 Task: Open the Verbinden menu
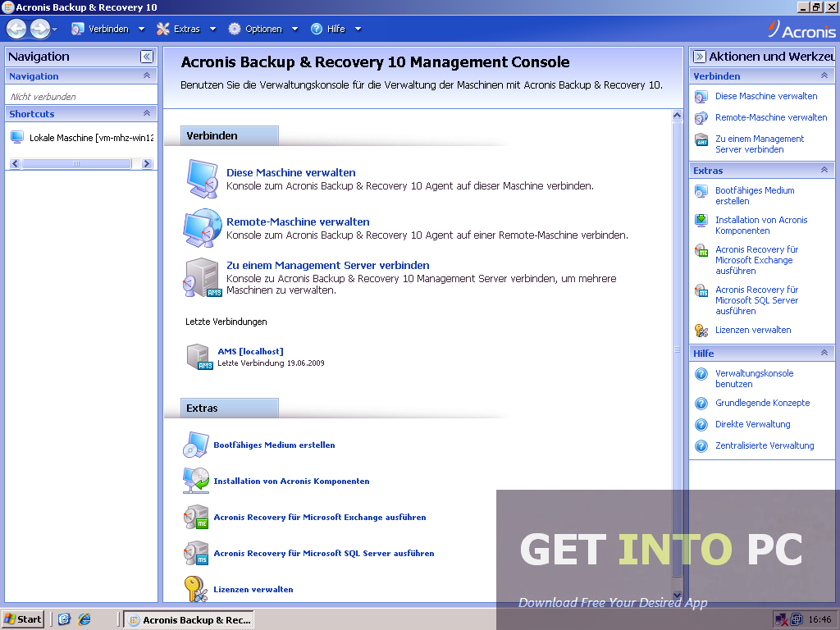point(101,29)
